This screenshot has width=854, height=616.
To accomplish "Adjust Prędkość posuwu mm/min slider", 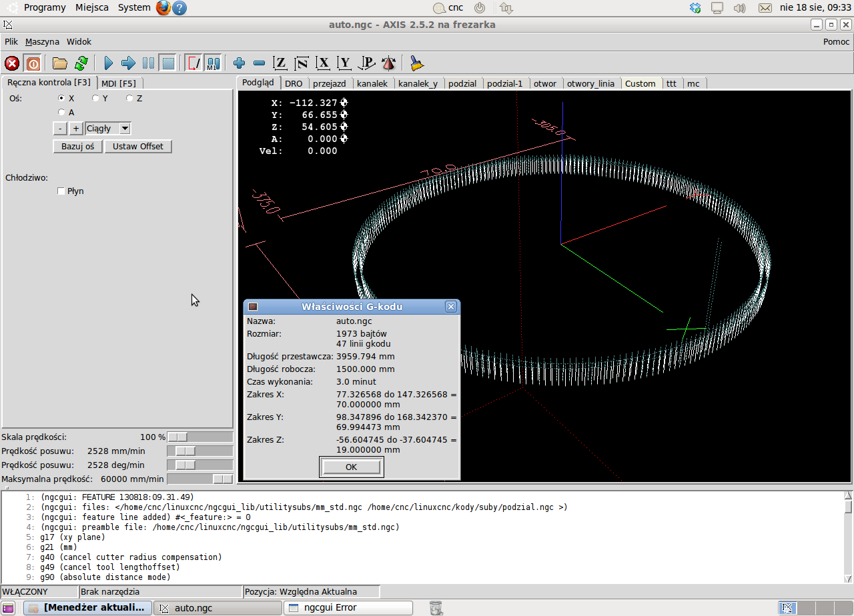I will pos(200,451).
